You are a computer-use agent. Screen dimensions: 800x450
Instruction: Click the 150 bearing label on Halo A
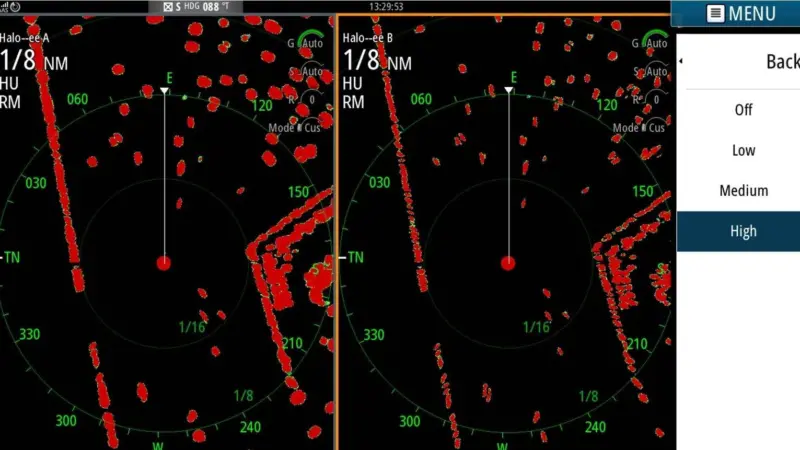(298, 192)
